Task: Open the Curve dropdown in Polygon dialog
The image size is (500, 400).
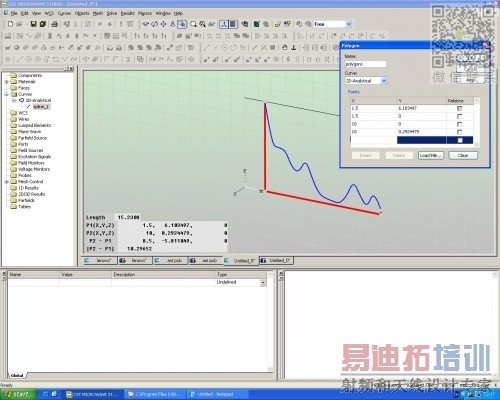Action: coord(384,81)
